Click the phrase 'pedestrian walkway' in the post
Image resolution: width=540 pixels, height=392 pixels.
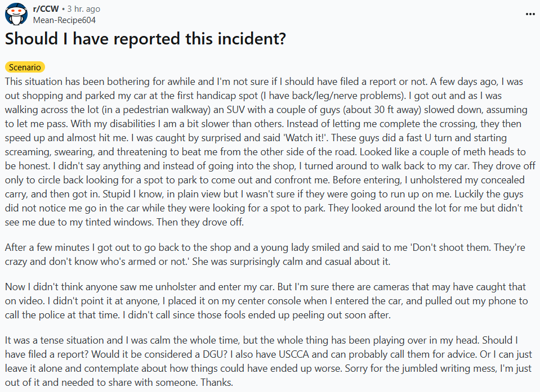click(x=184, y=110)
